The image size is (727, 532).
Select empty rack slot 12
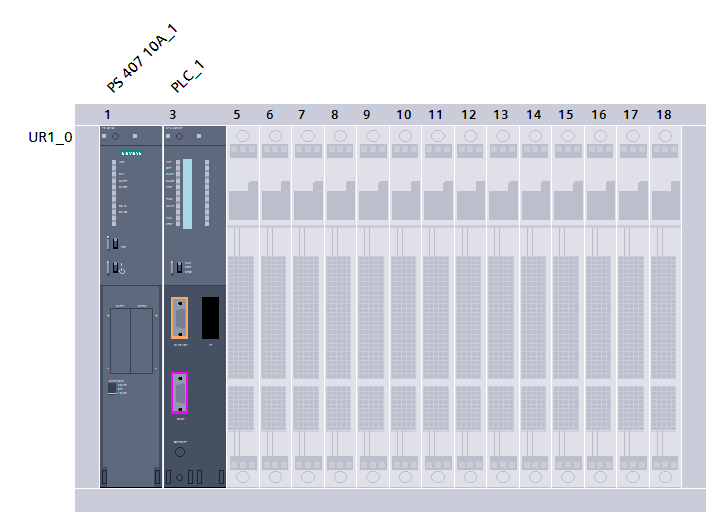pos(470,307)
